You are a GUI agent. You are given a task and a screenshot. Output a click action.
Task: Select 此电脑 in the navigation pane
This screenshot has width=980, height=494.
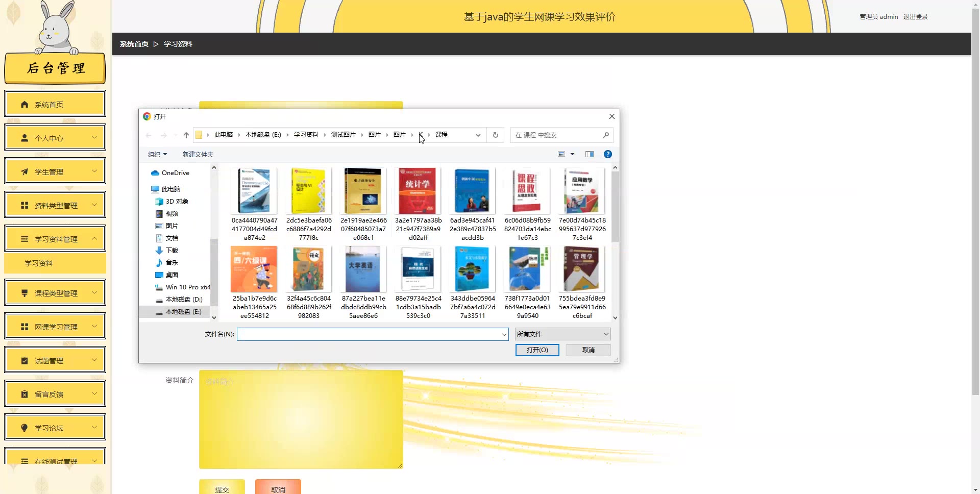(x=165, y=189)
